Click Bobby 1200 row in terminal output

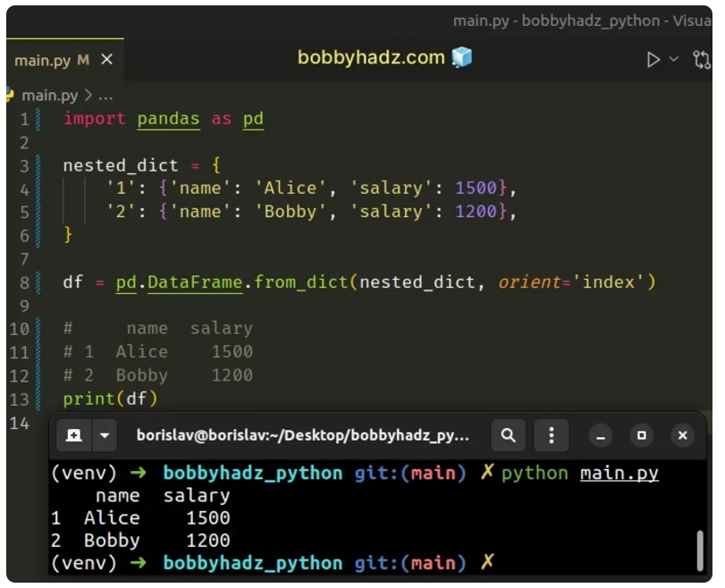point(140,541)
